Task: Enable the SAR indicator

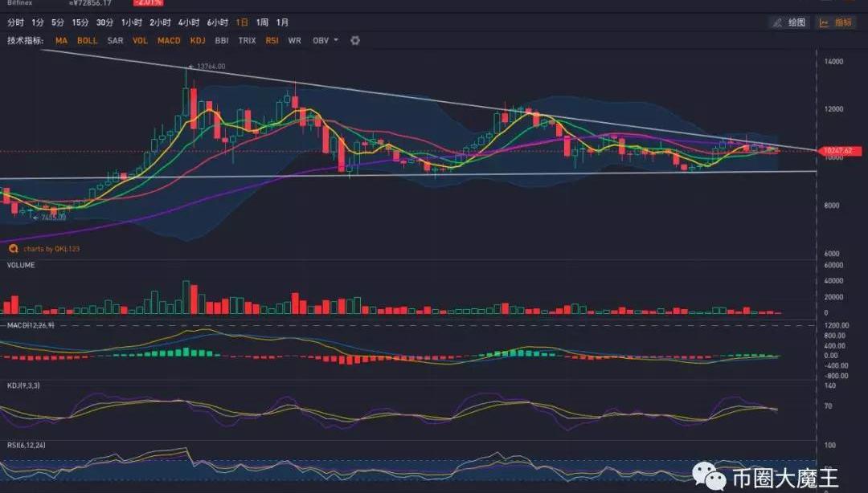Action: click(x=115, y=40)
